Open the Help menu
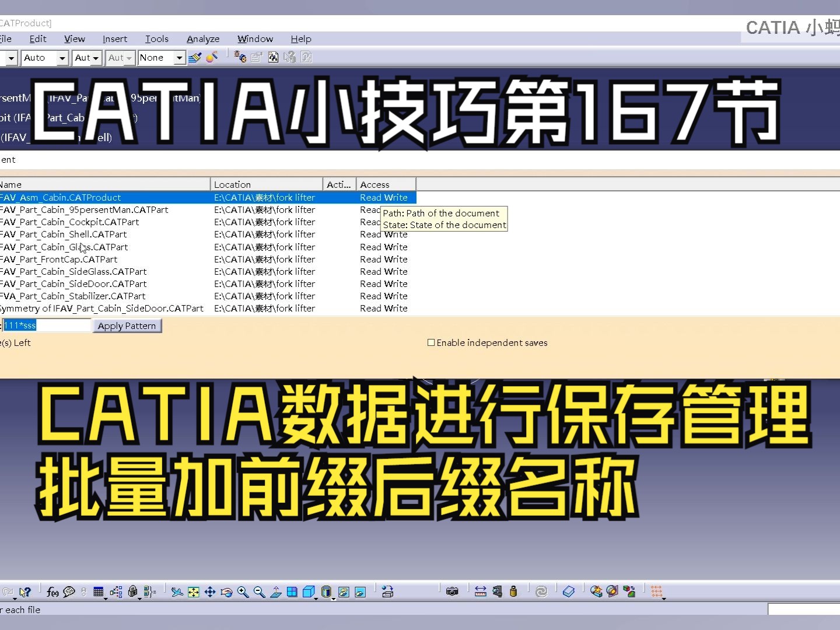Screen dimensions: 840x630 [301, 39]
